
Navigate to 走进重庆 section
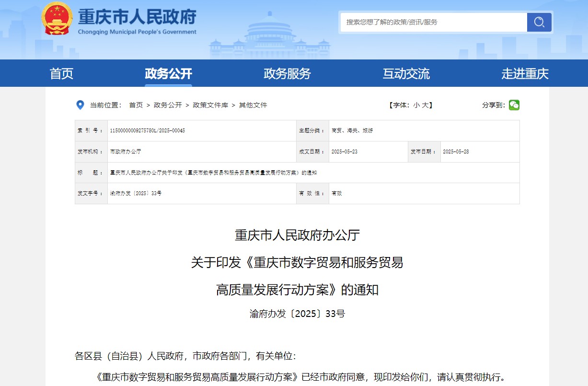click(x=525, y=74)
